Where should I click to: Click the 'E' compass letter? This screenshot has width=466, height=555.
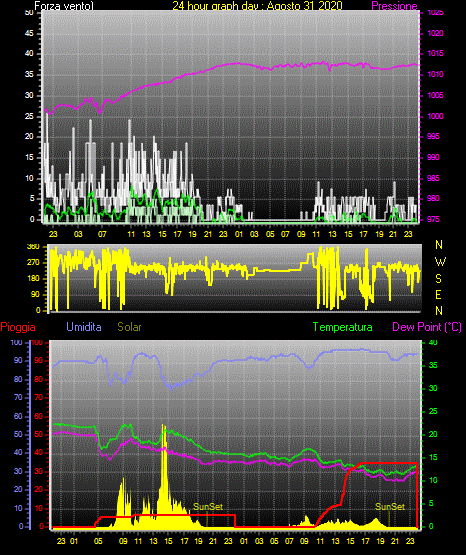click(x=438, y=294)
